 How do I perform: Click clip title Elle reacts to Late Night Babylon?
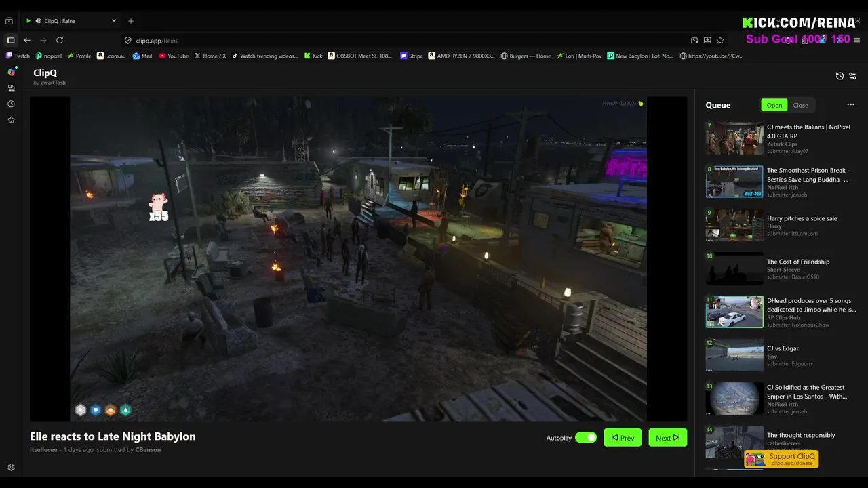113,436
